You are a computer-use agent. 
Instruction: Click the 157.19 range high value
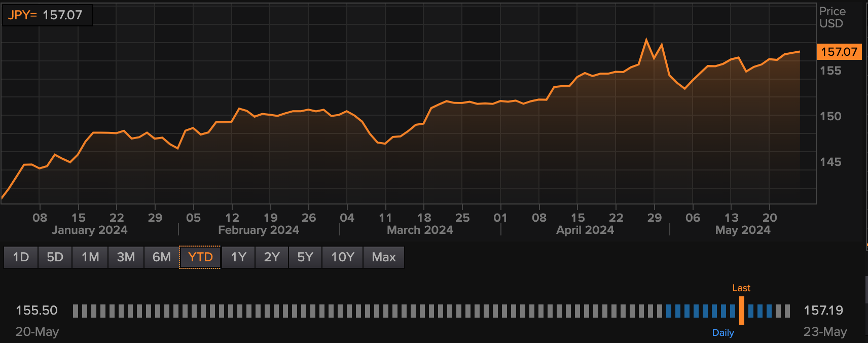(823, 311)
